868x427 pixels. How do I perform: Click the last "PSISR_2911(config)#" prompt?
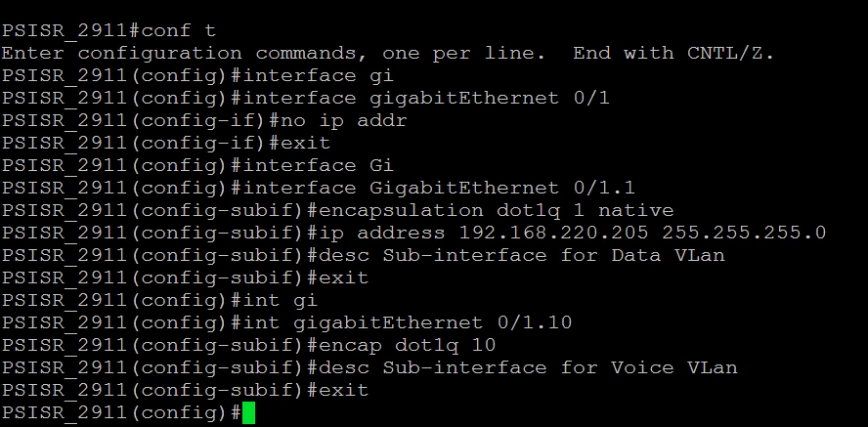click(121, 412)
